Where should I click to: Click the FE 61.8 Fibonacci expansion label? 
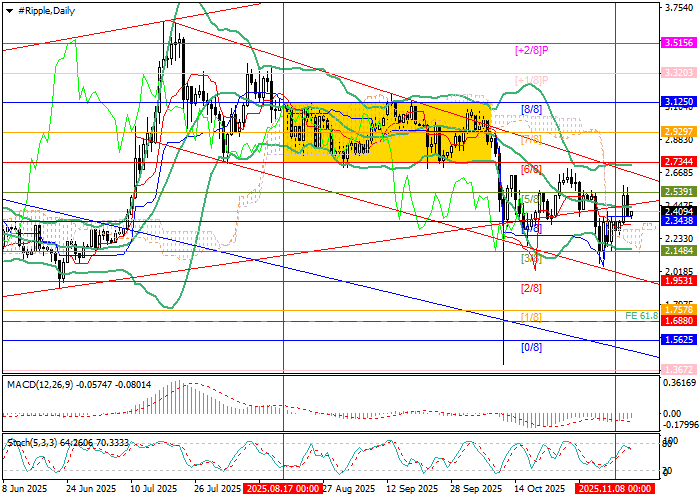coord(641,316)
